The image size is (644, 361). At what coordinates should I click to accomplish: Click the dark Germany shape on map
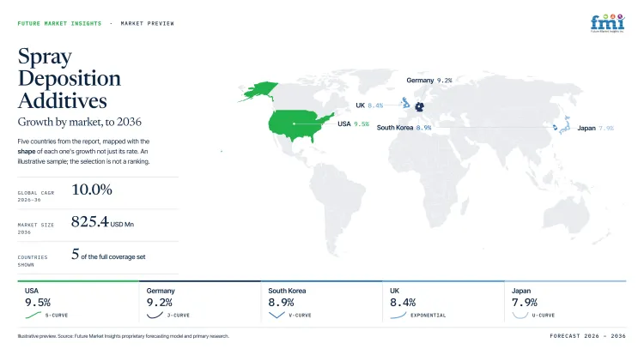click(419, 107)
